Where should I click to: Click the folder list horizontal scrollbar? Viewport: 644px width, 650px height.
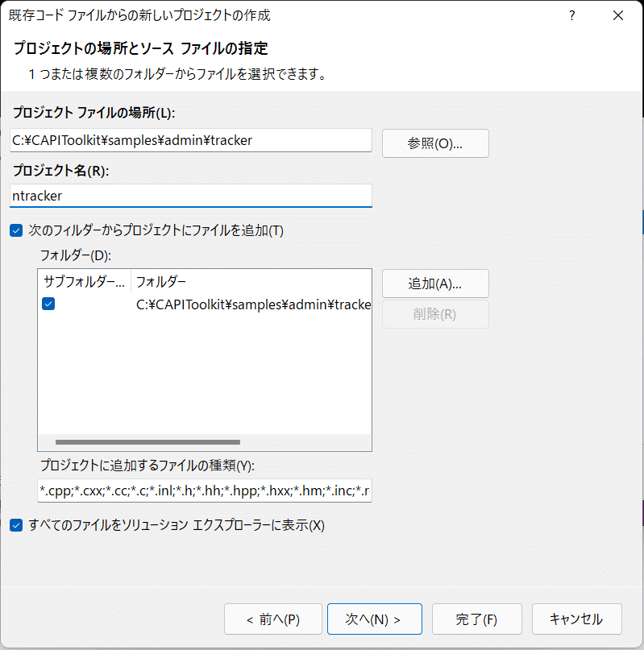(x=147, y=442)
